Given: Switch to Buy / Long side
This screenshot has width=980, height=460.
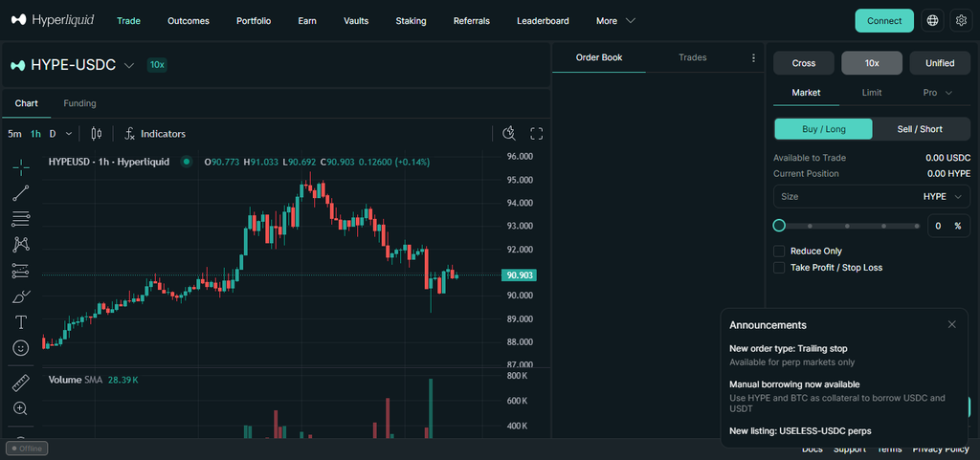Looking at the screenshot, I should [824, 129].
